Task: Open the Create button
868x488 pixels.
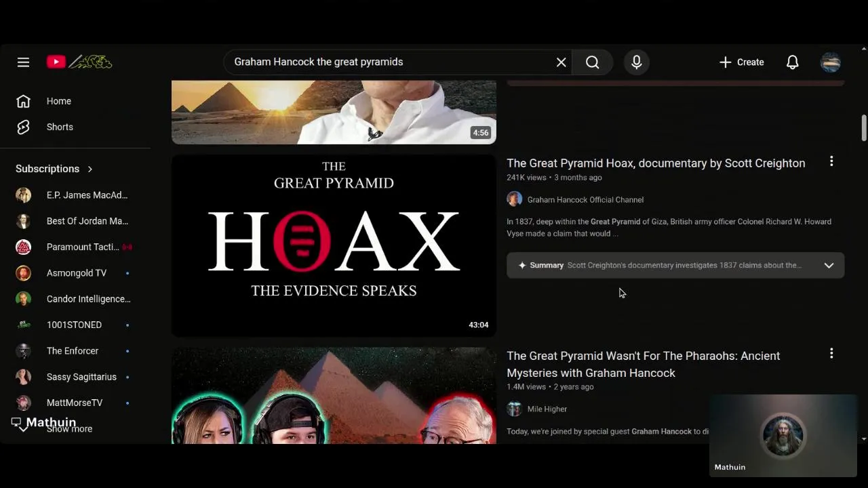Action: pos(741,62)
